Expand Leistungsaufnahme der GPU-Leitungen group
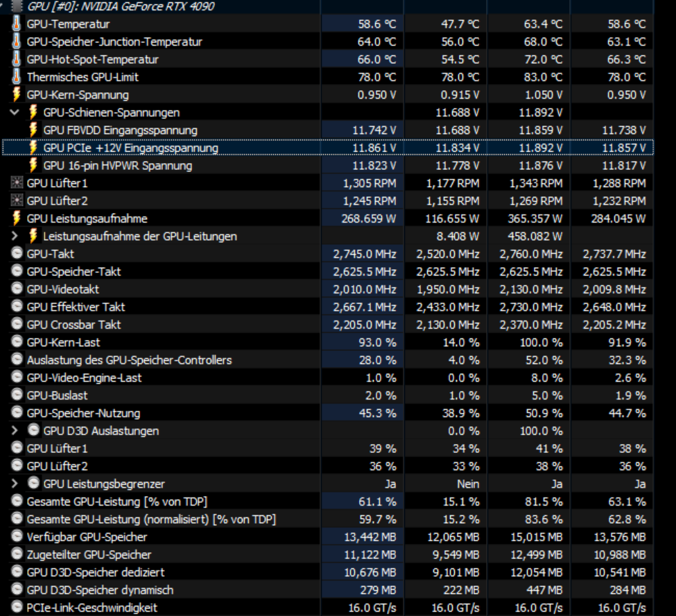Image resolution: width=676 pixels, height=616 pixels. [15, 236]
